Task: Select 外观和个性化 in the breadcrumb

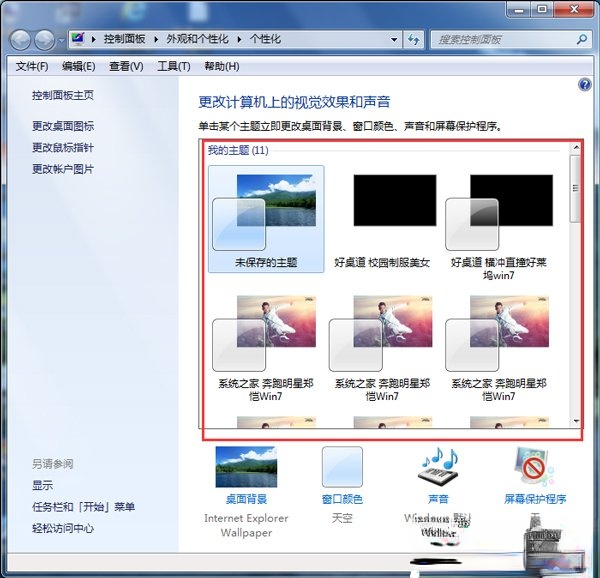Action: [x=197, y=39]
